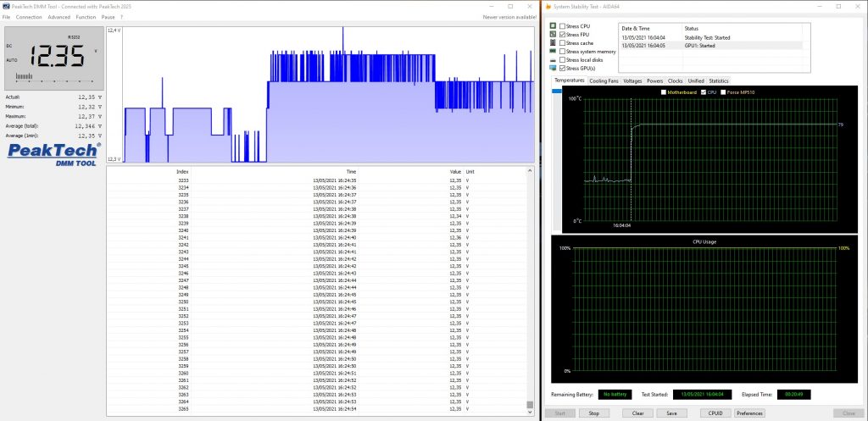Screen dimensions: 868x421
Task: Click the PeakTech DMM Tool title bar icon
Action: pyautogui.click(x=6, y=6)
